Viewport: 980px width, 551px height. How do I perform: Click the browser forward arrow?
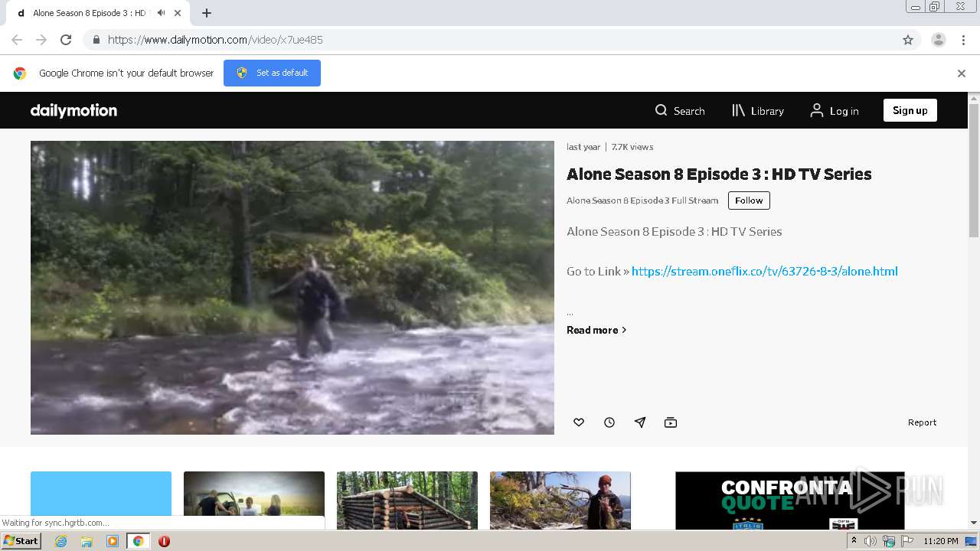(x=41, y=40)
